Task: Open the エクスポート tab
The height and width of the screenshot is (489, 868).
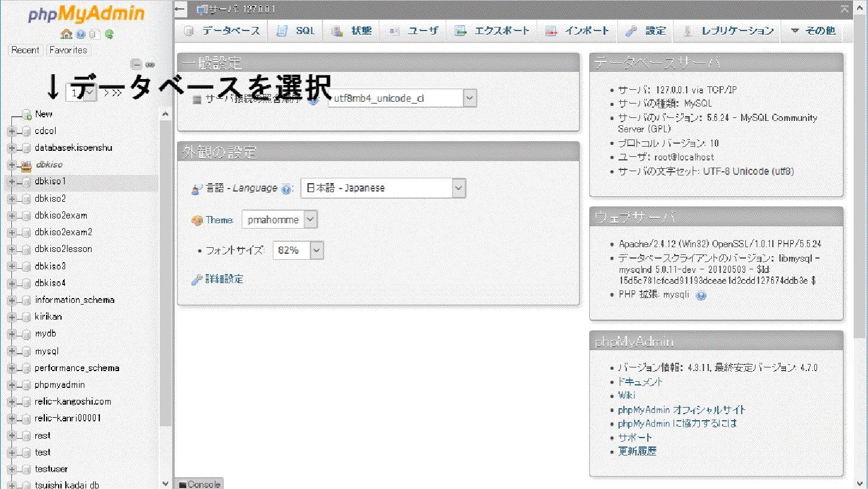Action: pyautogui.click(x=493, y=31)
